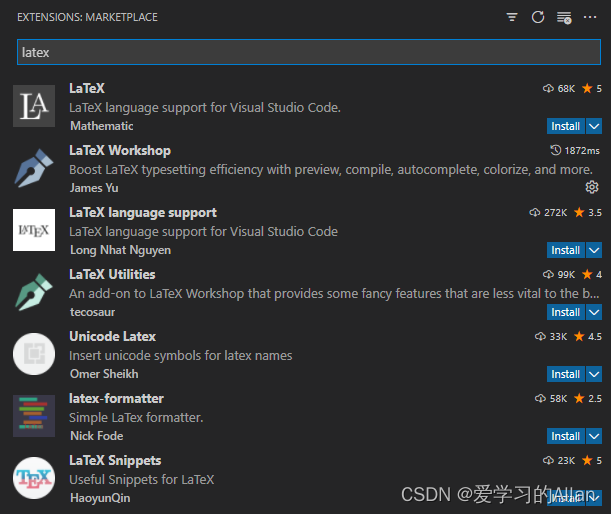The height and width of the screenshot is (514, 611).
Task: Expand install options for LaTeX by Mathematic
Action: click(x=594, y=126)
